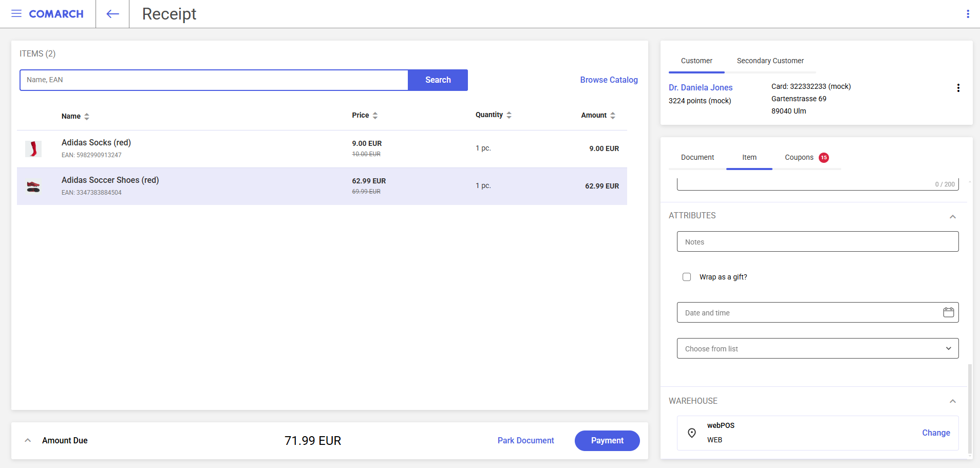Click the struck-through 10.00 EUR price
Image resolution: width=980 pixels, height=468 pixels.
point(366,154)
